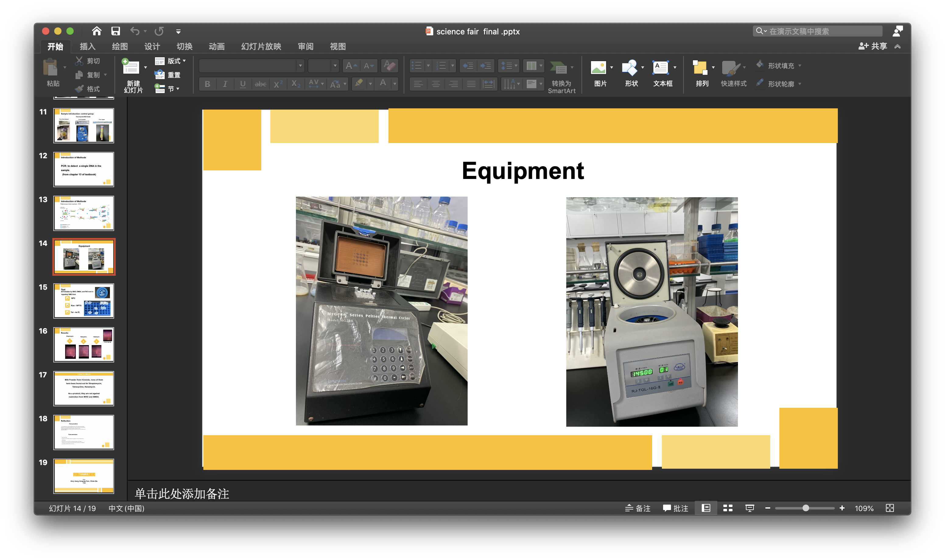This screenshot has width=945, height=560.
Task: Switch to the Slide Show (幻灯片放映) tab
Action: click(261, 47)
